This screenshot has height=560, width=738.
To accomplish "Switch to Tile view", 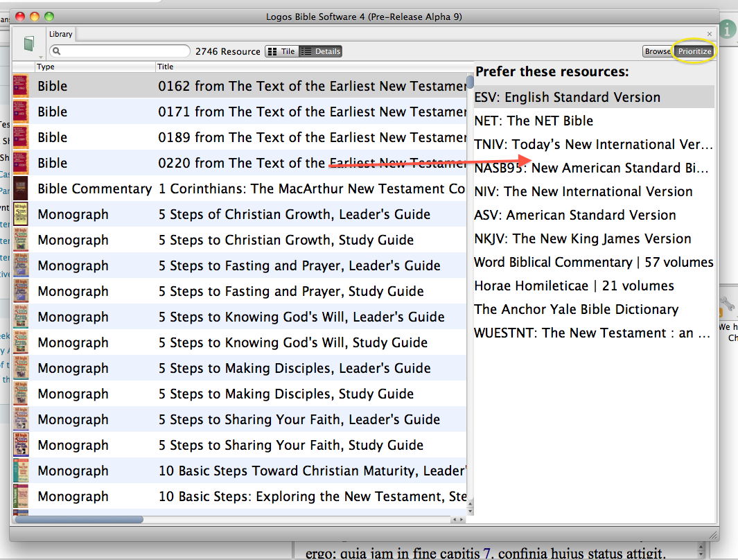I will [x=281, y=51].
